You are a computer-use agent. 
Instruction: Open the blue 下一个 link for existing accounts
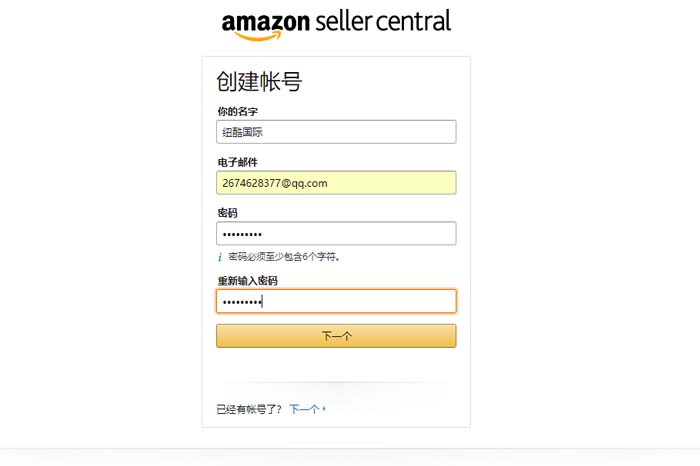coord(304,409)
